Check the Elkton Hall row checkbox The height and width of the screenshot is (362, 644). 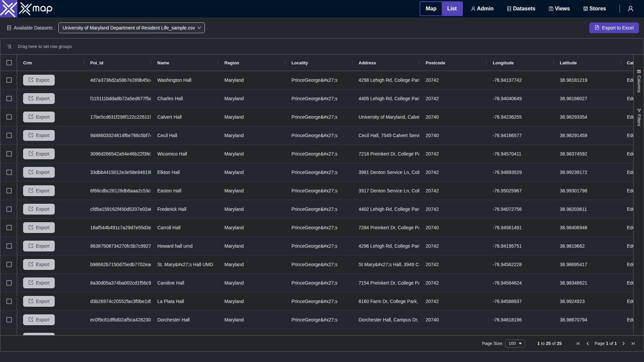click(x=9, y=172)
